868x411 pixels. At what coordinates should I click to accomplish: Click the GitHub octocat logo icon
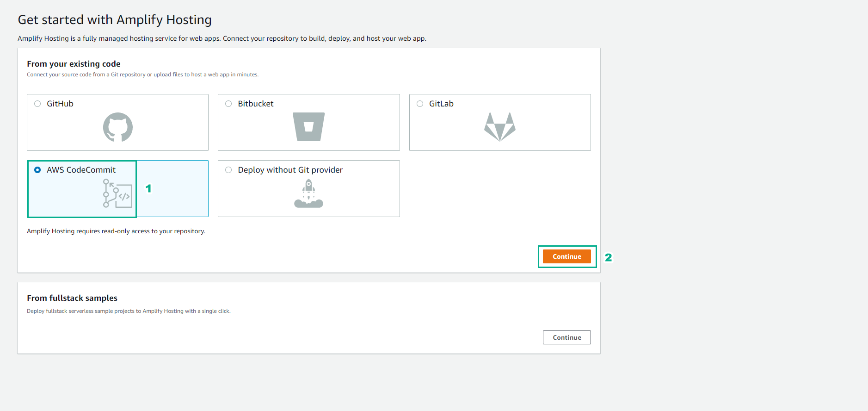tap(118, 127)
